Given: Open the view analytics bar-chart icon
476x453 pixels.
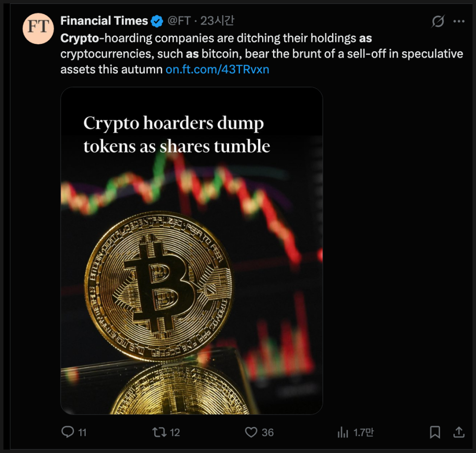Looking at the screenshot, I should (x=342, y=432).
